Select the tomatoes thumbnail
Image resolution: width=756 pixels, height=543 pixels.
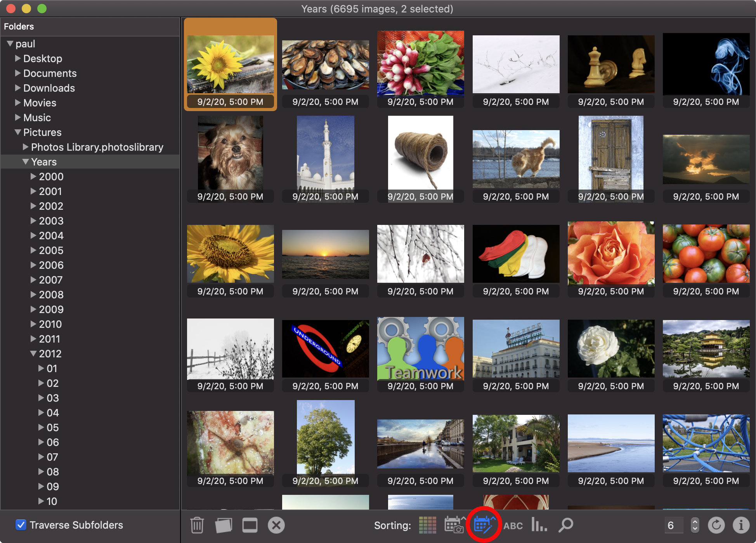(706, 254)
